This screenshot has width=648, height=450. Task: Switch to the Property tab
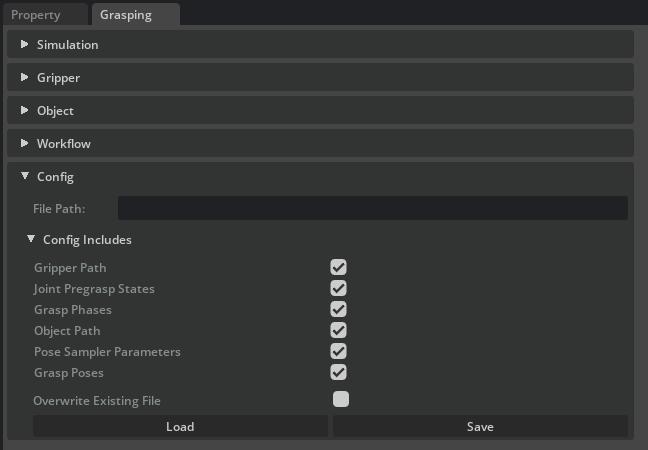[36, 15]
